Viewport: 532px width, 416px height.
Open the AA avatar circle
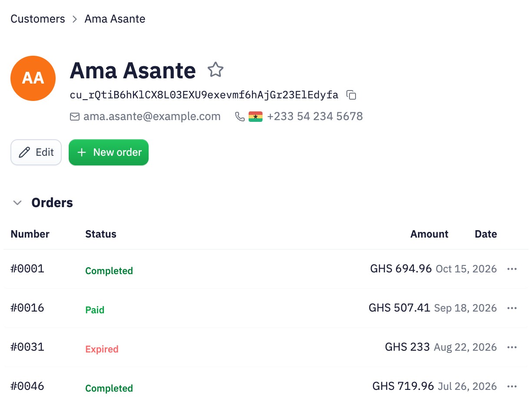(33, 78)
